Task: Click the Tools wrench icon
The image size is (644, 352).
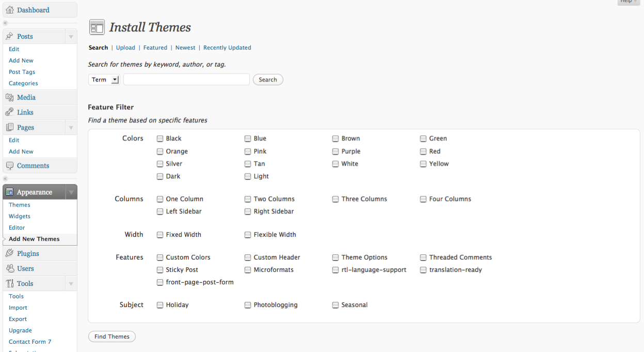Action: [10, 283]
